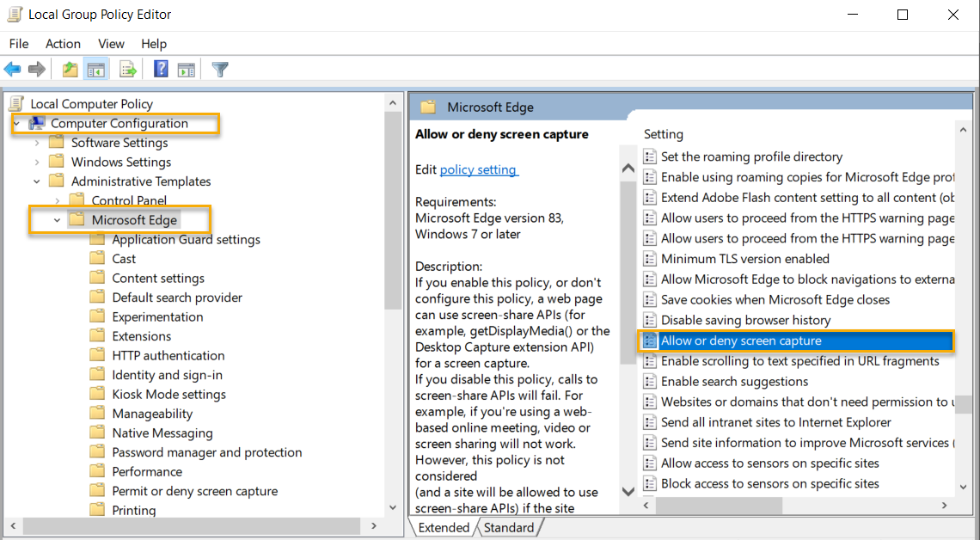Click the policy setting hyperlink
The width and height of the screenshot is (980, 540).
coord(479,169)
